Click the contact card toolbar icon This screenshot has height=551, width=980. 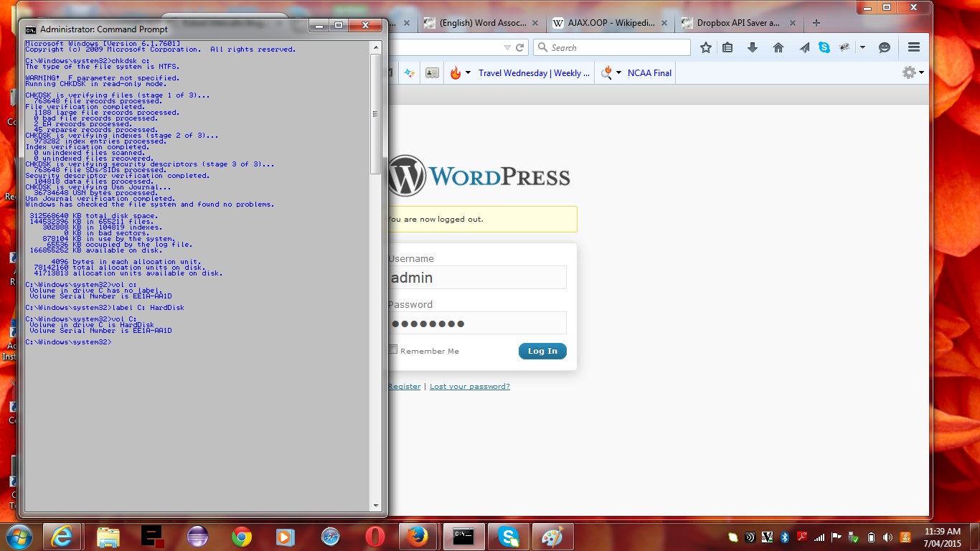[432, 72]
